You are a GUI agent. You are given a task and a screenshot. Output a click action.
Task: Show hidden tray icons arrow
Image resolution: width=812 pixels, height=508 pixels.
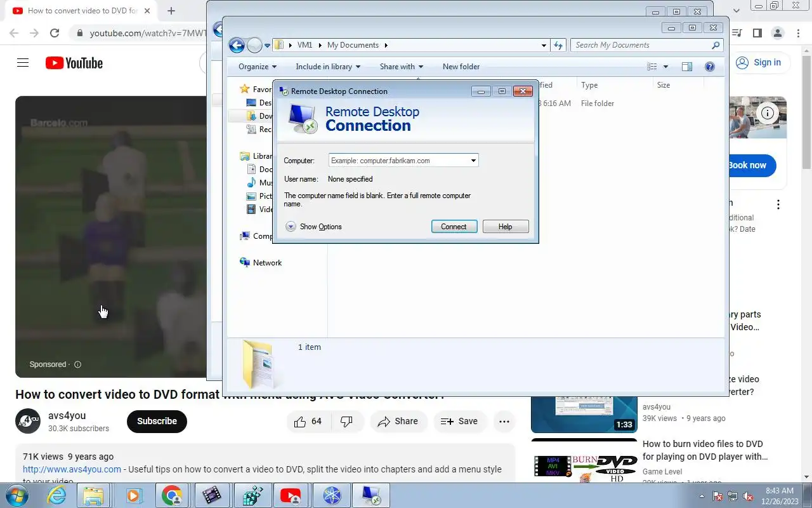(702, 496)
